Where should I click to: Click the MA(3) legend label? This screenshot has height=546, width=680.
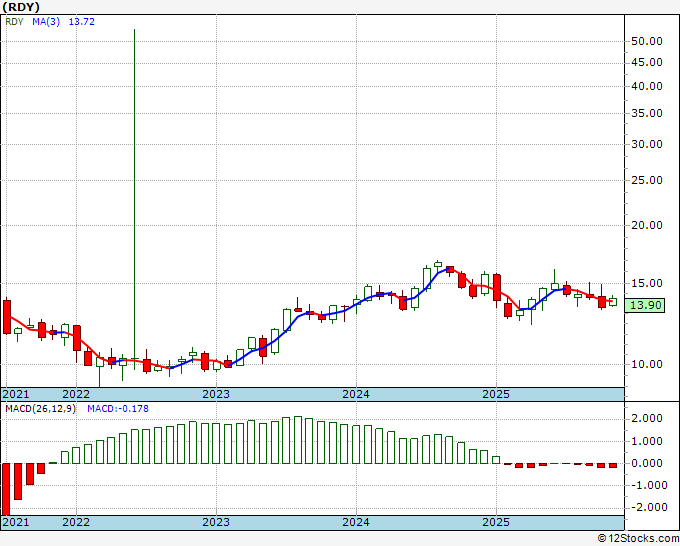46,22
